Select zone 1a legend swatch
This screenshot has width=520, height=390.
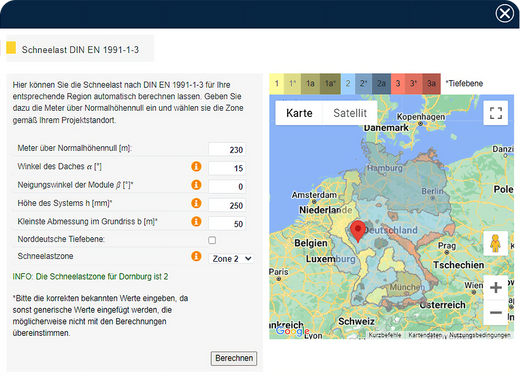(310, 83)
